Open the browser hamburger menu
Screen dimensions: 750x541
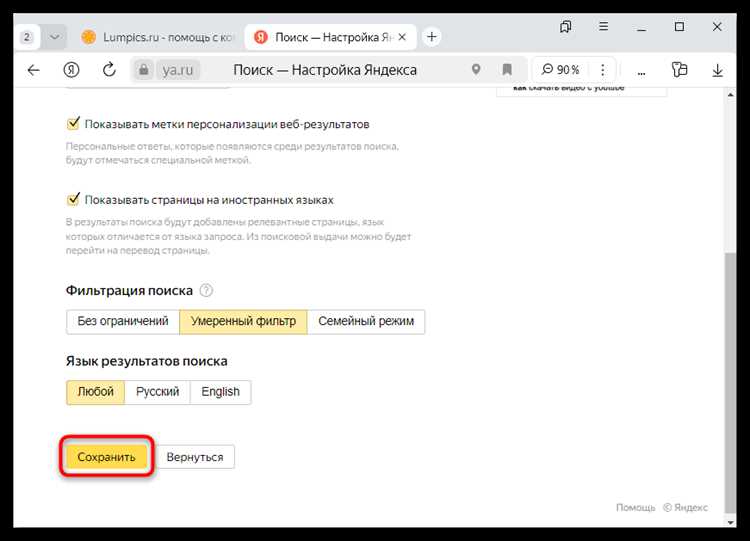point(604,26)
